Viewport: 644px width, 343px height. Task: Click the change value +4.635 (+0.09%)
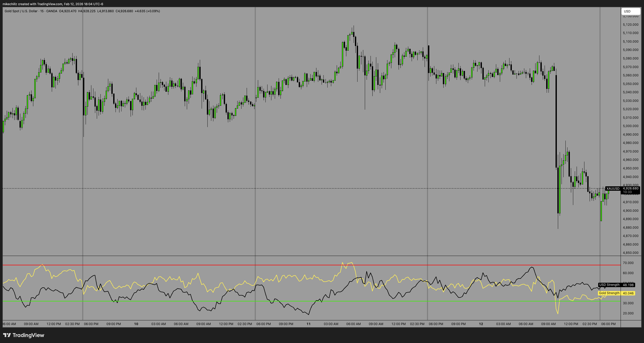(147, 11)
